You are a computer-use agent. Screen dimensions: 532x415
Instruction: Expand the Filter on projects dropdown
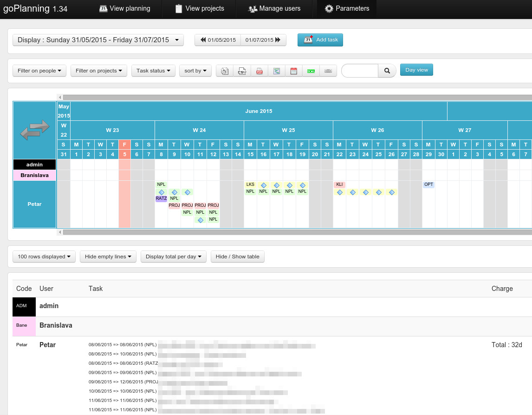(x=99, y=71)
